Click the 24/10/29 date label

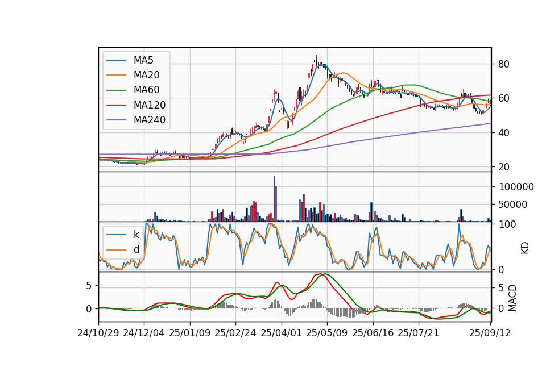(98, 333)
